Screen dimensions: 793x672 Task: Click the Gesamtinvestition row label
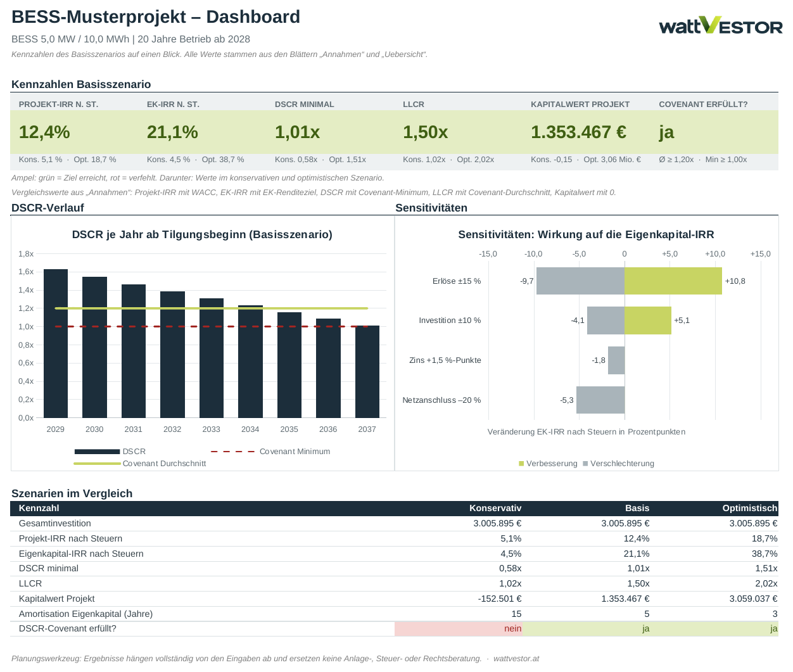pyautogui.click(x=55, y=523)
